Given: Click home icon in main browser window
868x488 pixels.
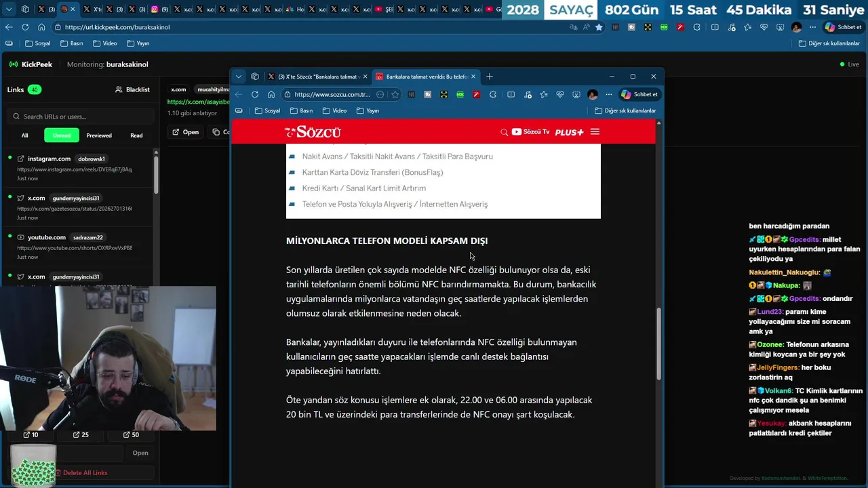Looking at the screenshot, I should coord(41,27).
